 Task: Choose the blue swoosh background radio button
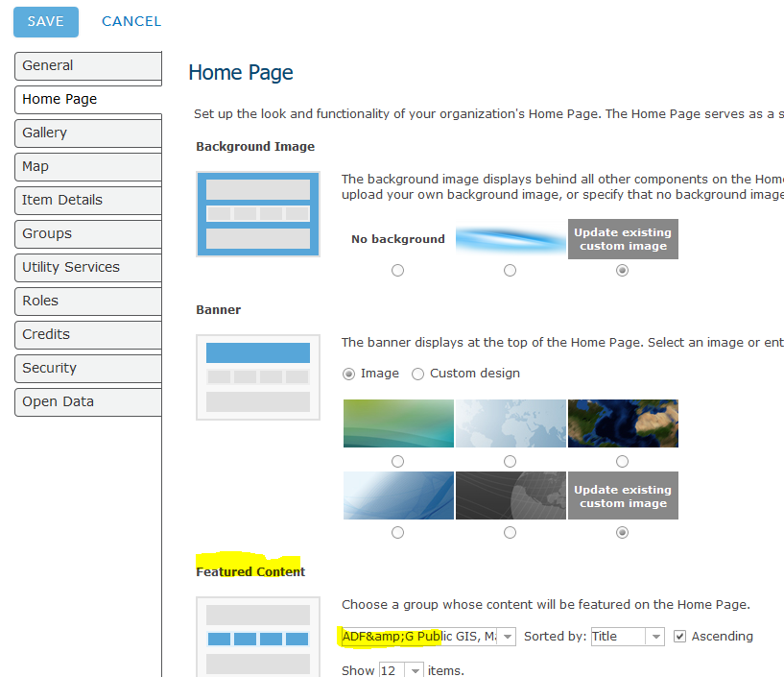point(510,270)
